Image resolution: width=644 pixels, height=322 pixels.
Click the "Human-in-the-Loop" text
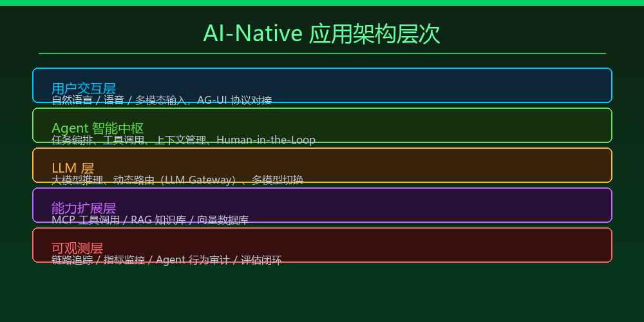266,140
